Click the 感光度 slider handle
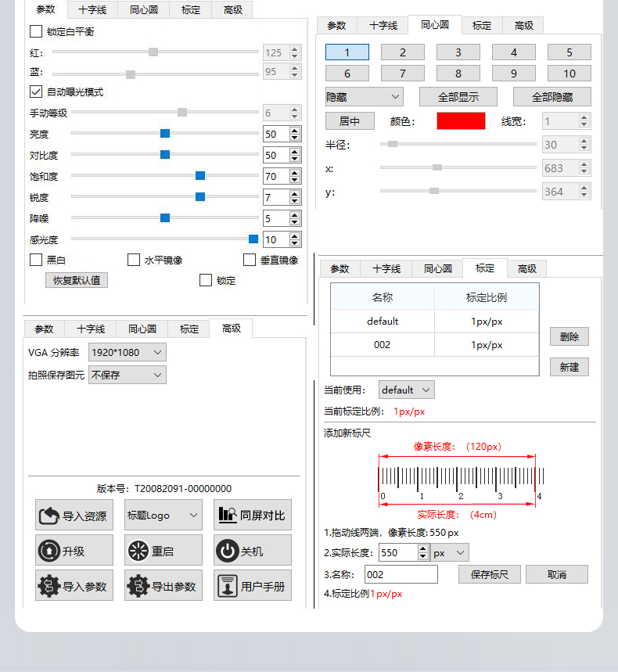Viewport: 618px width, 672px height. pyautogui.click(x=253, y=239)
